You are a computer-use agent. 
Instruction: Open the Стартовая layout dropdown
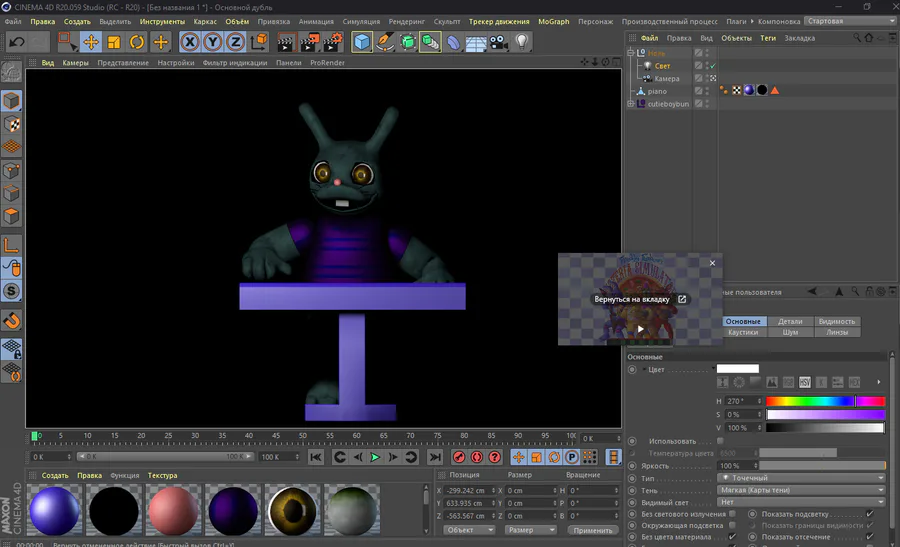(851, 21)
